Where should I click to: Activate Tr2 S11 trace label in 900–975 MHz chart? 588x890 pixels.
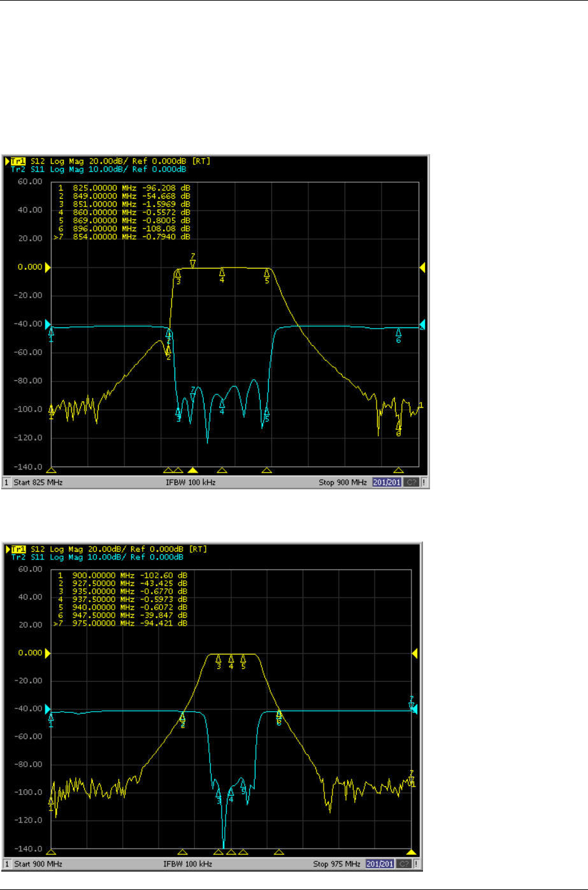click(x=97, y=557)
